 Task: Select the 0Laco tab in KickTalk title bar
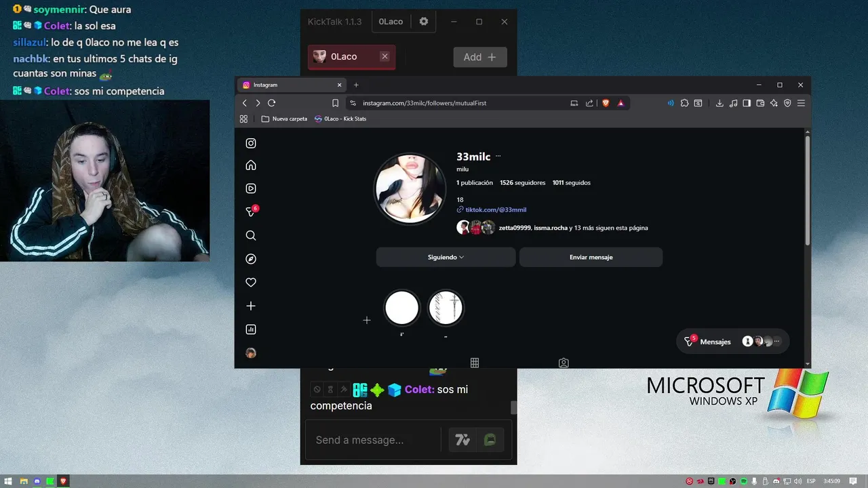click(x=391, y=22)
